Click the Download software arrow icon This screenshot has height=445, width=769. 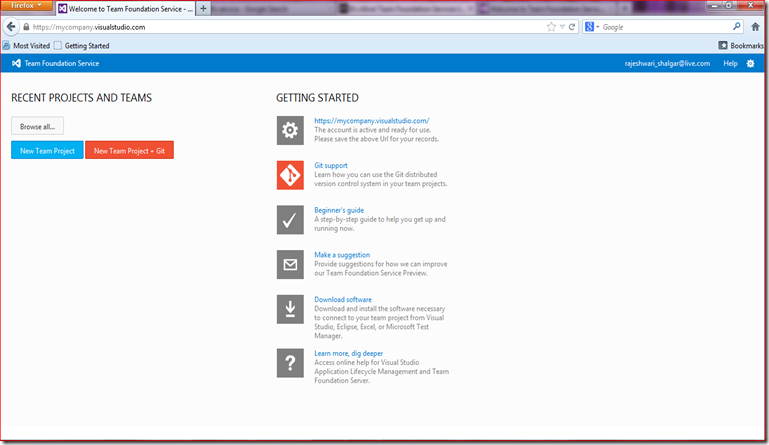[290, 309]
